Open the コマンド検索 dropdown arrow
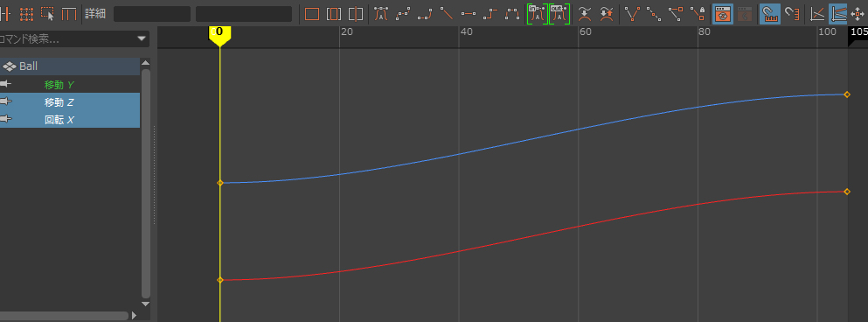This screenshot has height=322, width=868. tap(142, 38)
